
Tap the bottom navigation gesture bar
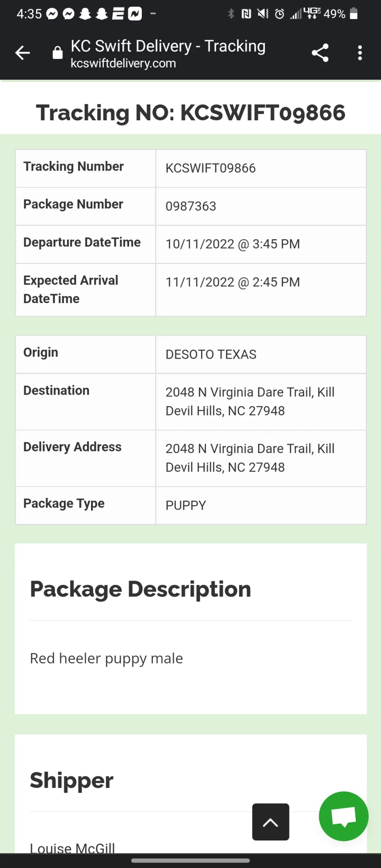190,860
